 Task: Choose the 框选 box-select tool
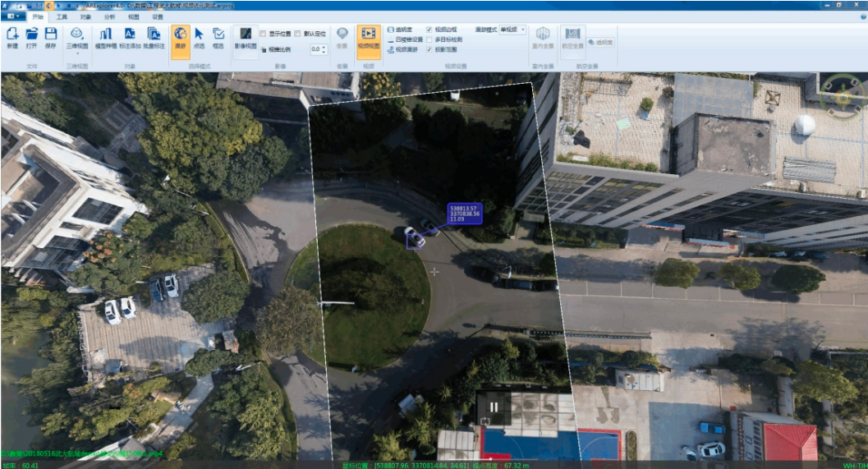218,39
